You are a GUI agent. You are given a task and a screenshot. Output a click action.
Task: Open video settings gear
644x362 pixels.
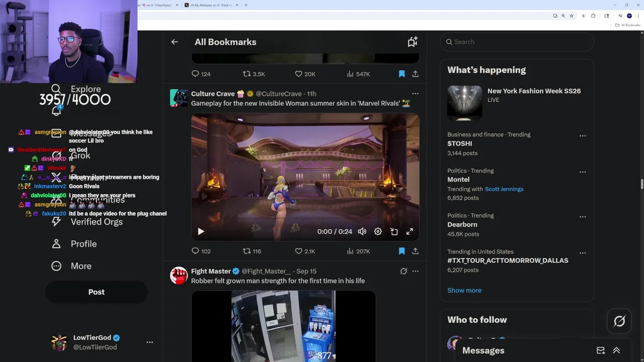click(378, 231)
